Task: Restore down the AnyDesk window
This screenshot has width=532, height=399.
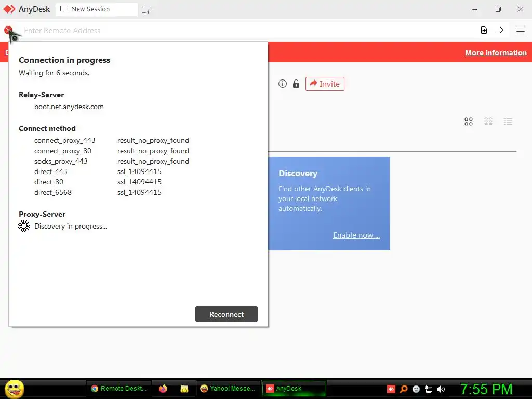Action: point(498,9)
